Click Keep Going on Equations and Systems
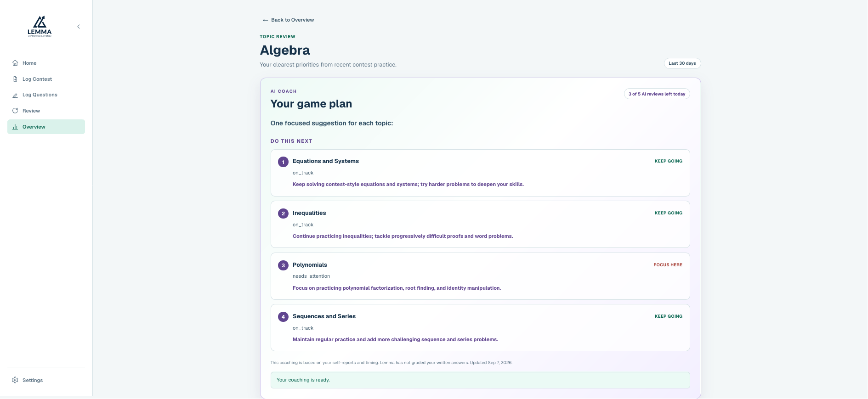868x399 pixels. 669,161
